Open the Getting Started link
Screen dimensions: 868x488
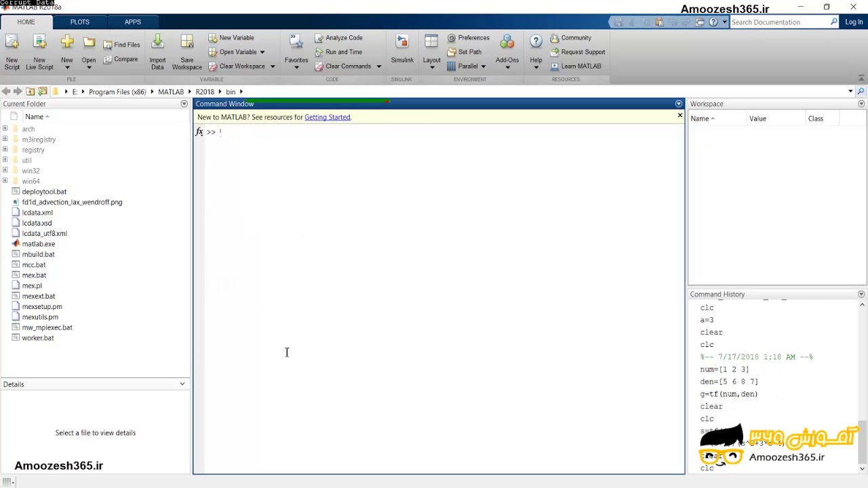(327, 117)
